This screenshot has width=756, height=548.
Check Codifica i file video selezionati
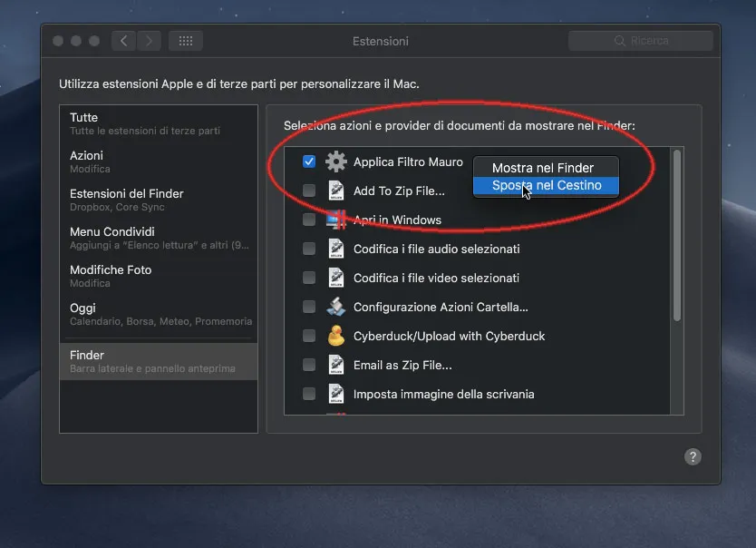click(x=309, y=278)
